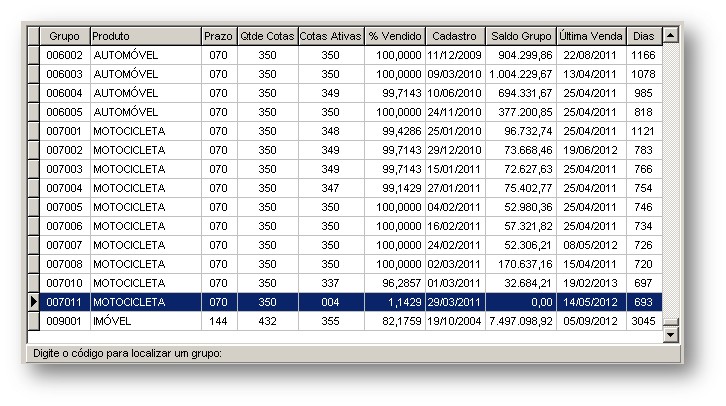The height and width of the screenshot is (406, 726).
Task: Select group cell 007005
Action: pyautogui.click(x=64, y=207)
